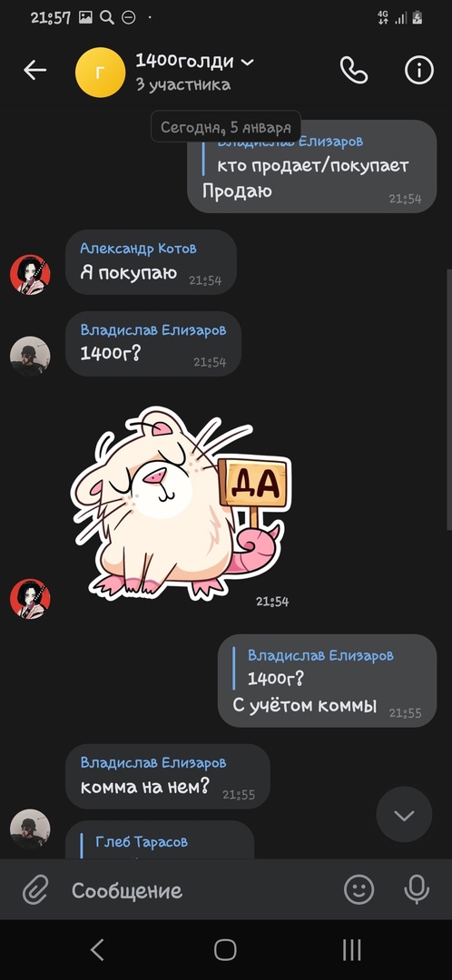Tap the комма на нем? message bubble
Screen dimensions: 452x980
[x=168, y=776]
